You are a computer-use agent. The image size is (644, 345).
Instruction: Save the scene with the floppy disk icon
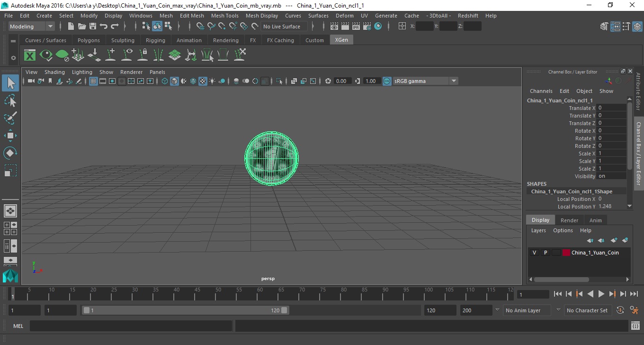click(92, 27)
